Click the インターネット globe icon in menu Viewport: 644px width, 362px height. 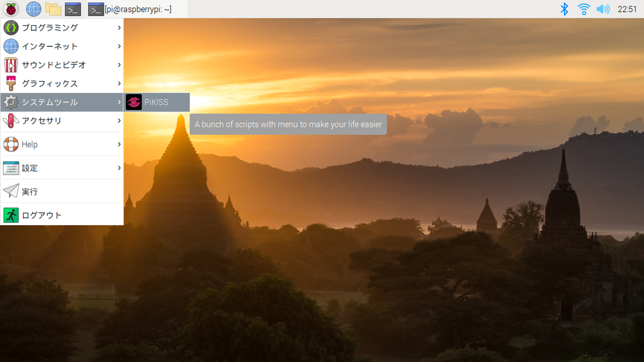[11, 46]
